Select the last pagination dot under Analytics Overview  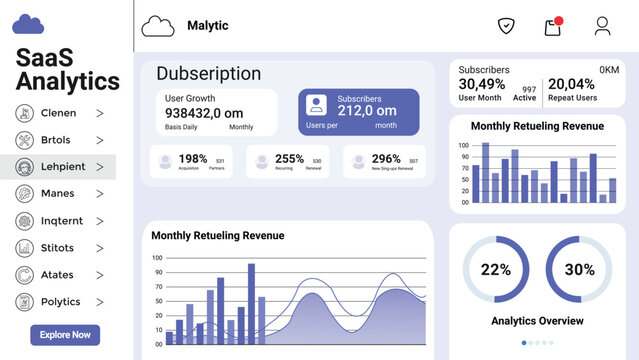click(x=551, y=343)
